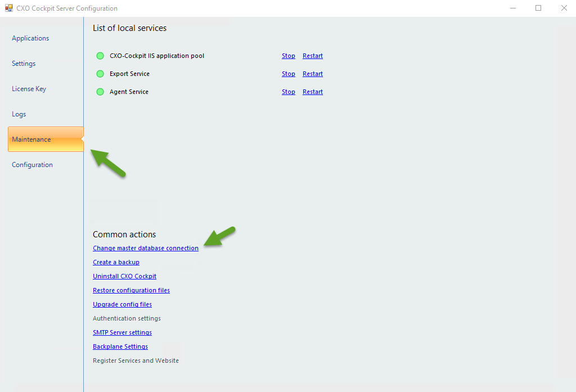Click the CXO-Cockpit IIS application pool label
This screenshot has height=392, width=576.
click(157, 56)
